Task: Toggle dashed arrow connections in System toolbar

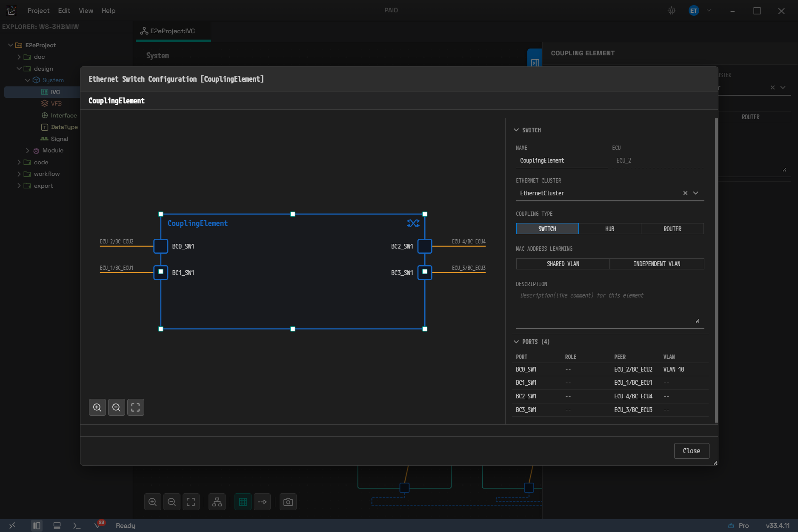Action: tap(262, 502)
